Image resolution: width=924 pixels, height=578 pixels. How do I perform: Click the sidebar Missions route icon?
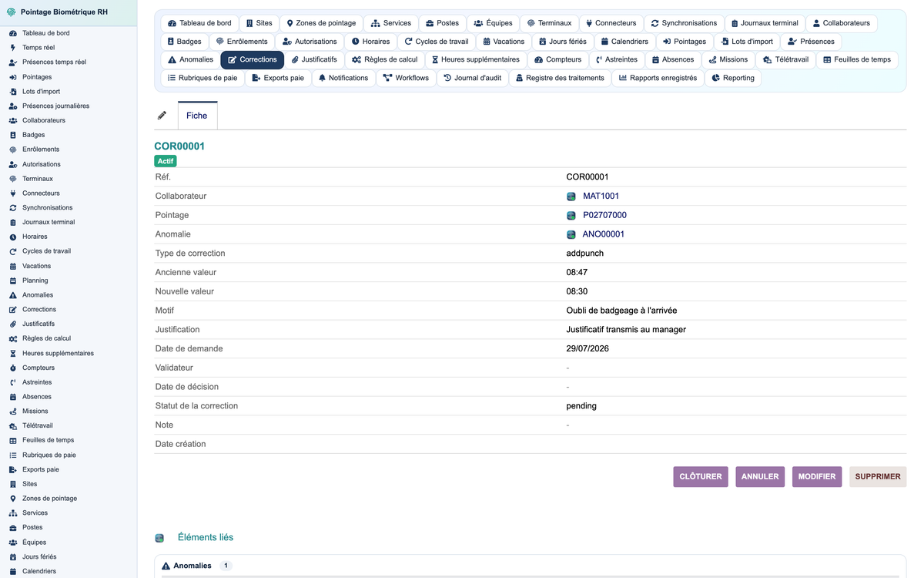point(13,412)
